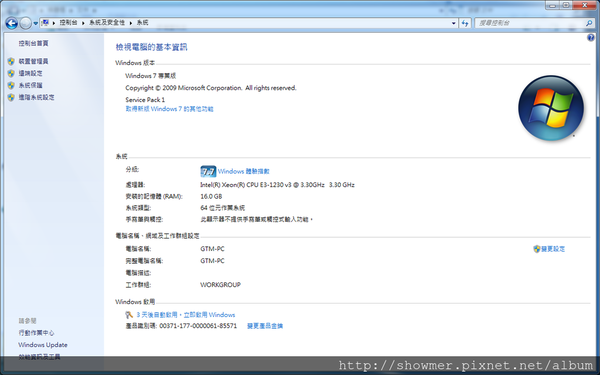
Task: Select the 16.0 GB RAM value
Action: click(x=211, y=196)
